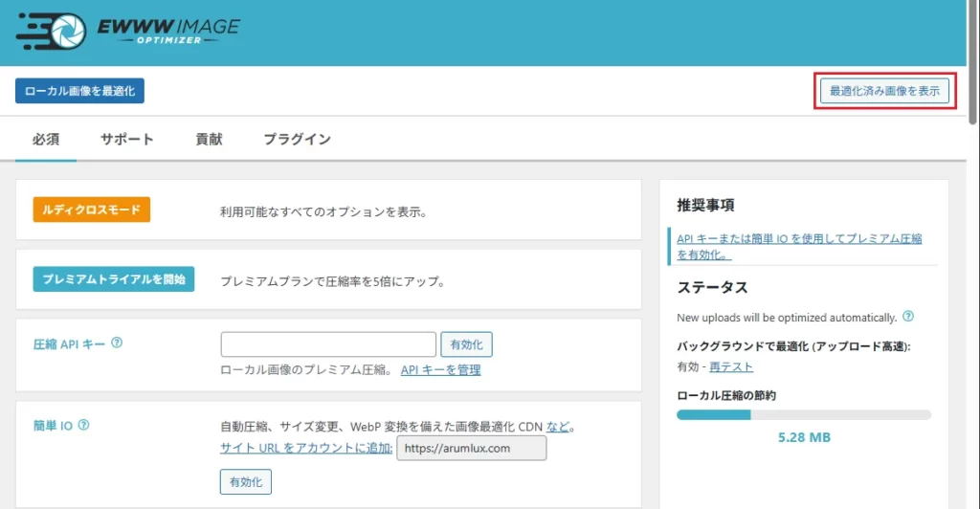Open help icon beside New uploads status text
The width and height of the screenshot is (980, 509).
[908, 316]
